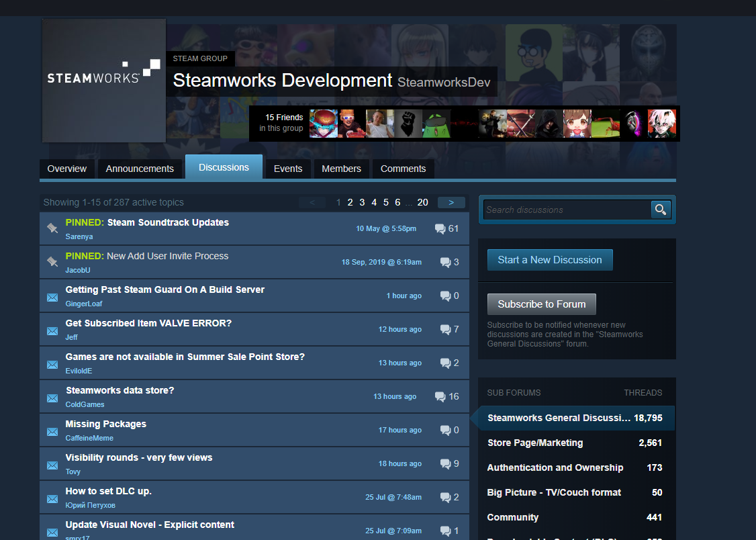Switch to the Overview tab
The image size is (756, 540).
[x=67, y=169]
